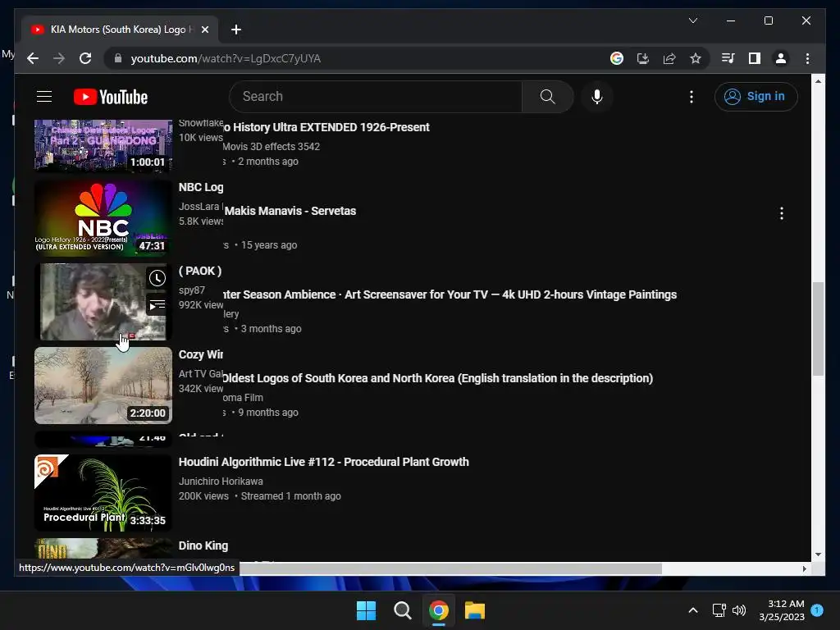Click the install app icon in address bar
Image resolution: width=840 pixels, height=630 pixels.
click(x=643, y=58)
